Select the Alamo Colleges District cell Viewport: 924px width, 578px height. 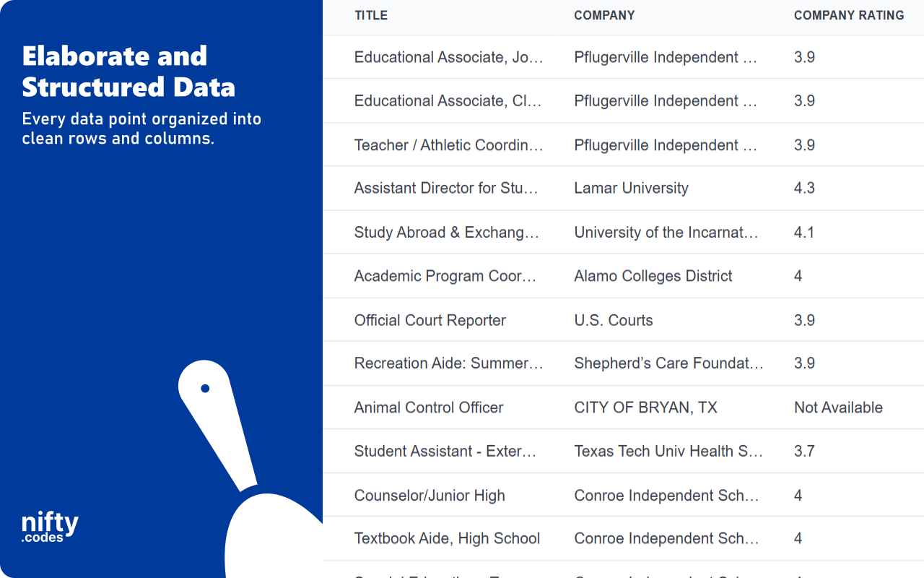coord(653,276)
